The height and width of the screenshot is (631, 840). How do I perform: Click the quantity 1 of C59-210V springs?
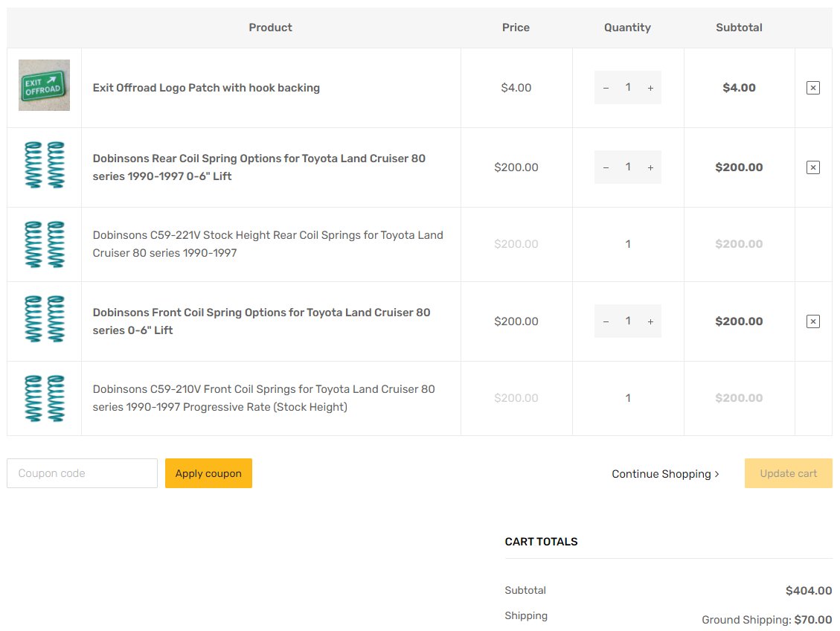pyautogui.click(x=628, y=398)
